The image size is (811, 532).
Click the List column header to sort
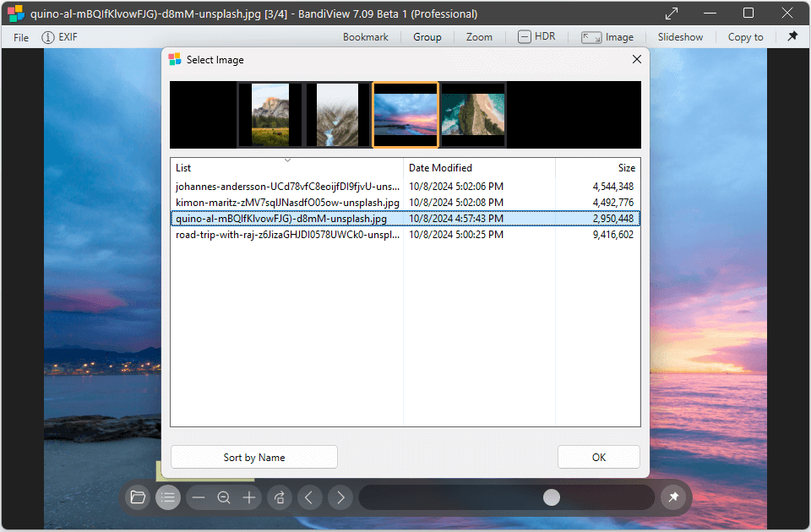[287, 167]
